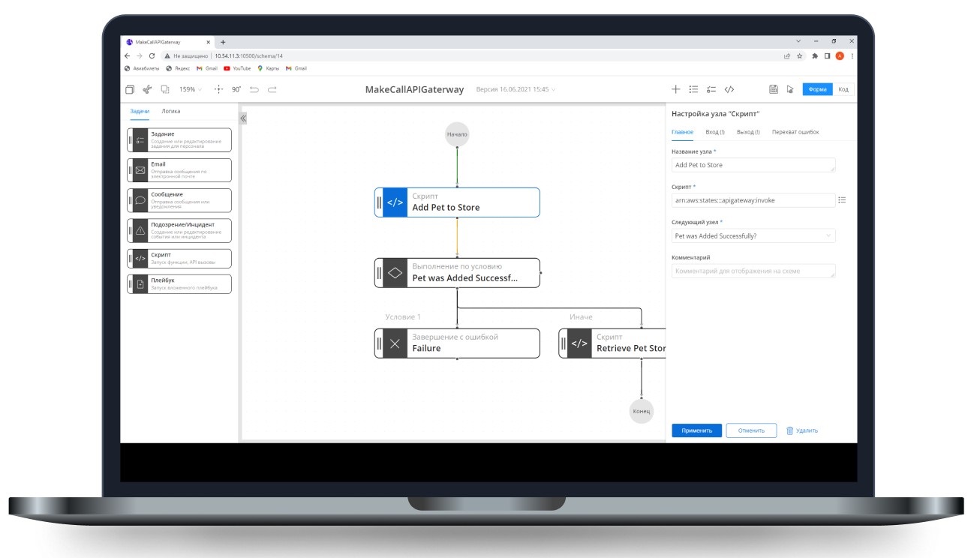The height and width of the screenshot is (558, 980).
Task: Click the undo arrow icon
Action: pyautogui.click(x=254, y=89)
